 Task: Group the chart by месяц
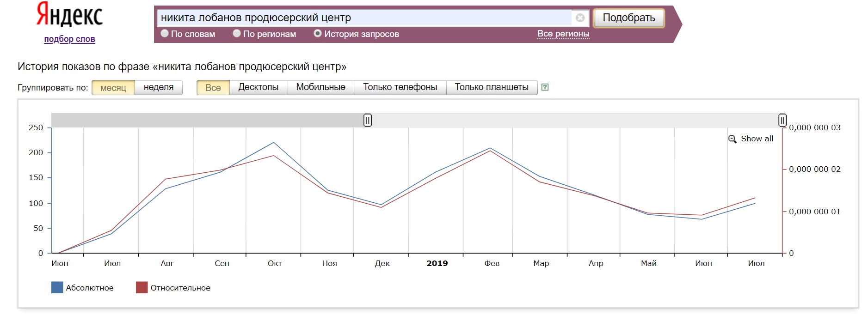pyautogui.click(x=113, y=88)
